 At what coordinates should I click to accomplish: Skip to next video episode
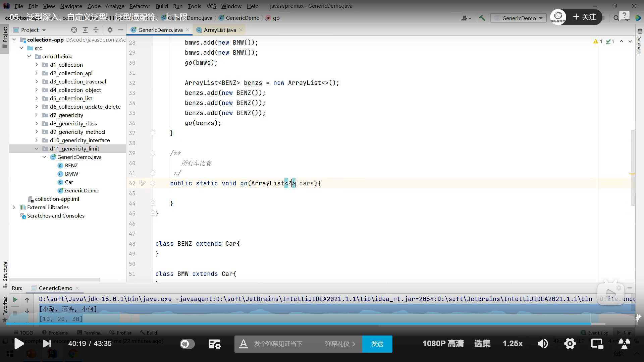click(47, 344)
